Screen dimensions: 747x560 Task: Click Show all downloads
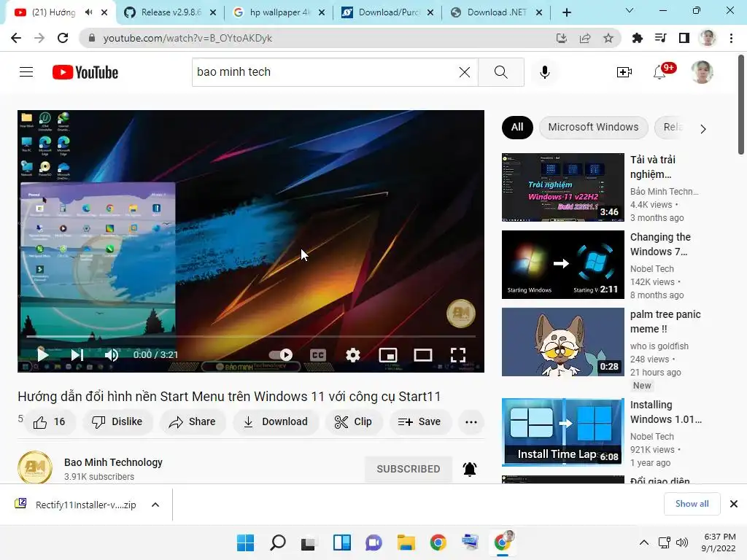click(692, 504)
